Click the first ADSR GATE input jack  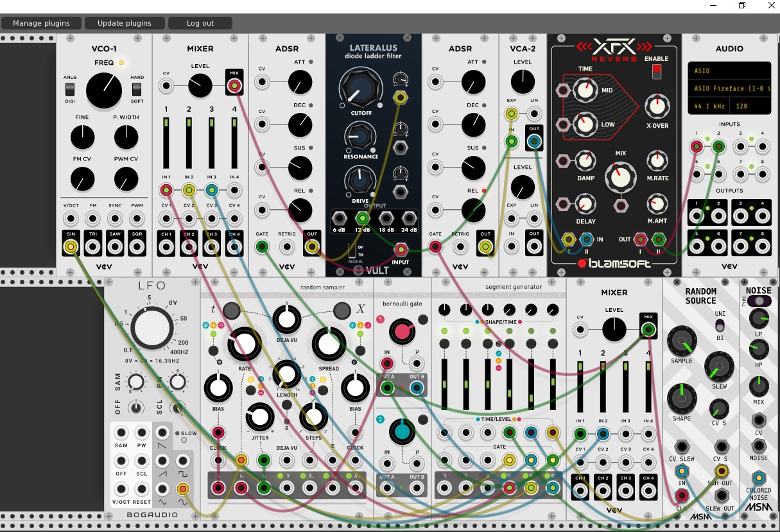point(262,246)
